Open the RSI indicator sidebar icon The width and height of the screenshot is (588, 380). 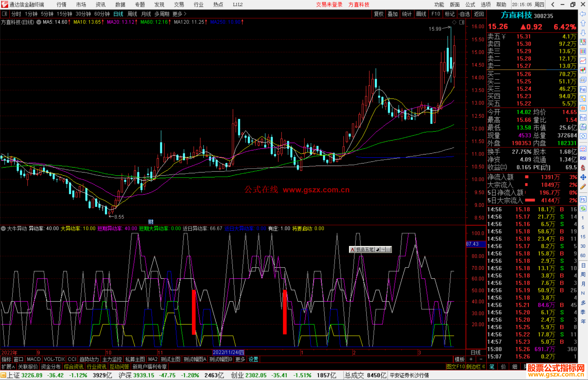pyautogui.click(x=583, y=158)
